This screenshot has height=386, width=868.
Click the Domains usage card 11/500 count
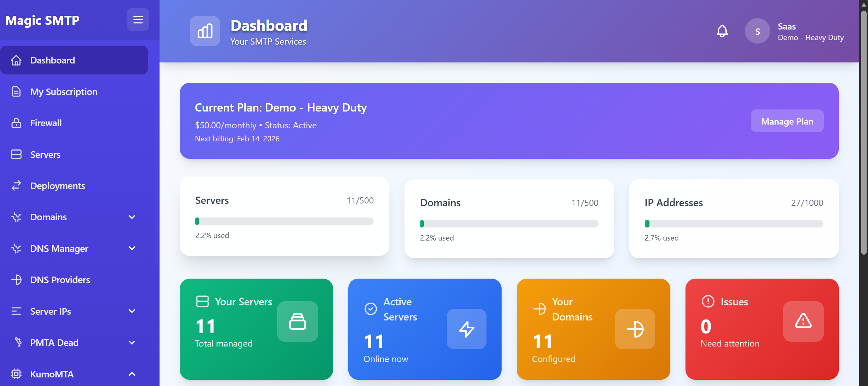[585, 203]
